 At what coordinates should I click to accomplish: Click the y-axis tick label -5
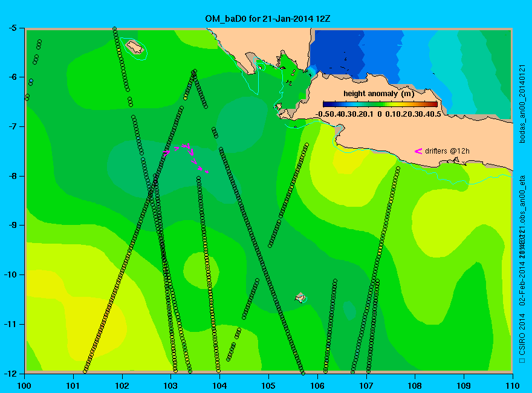point(12,28)
